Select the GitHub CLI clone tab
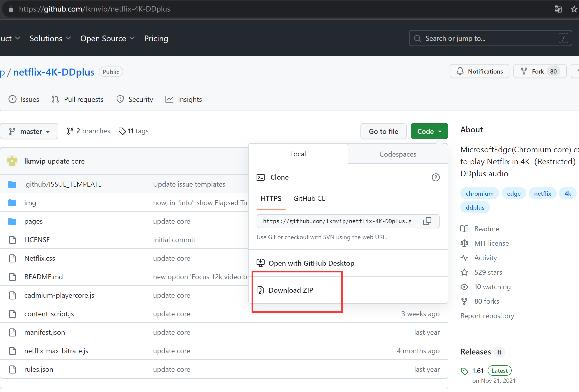The height and width of the screenshot is (392, 579). point(310,199)
